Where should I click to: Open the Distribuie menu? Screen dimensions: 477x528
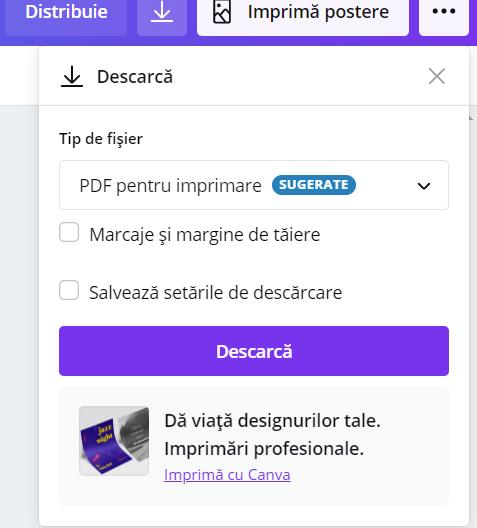(x=66, y=12)
